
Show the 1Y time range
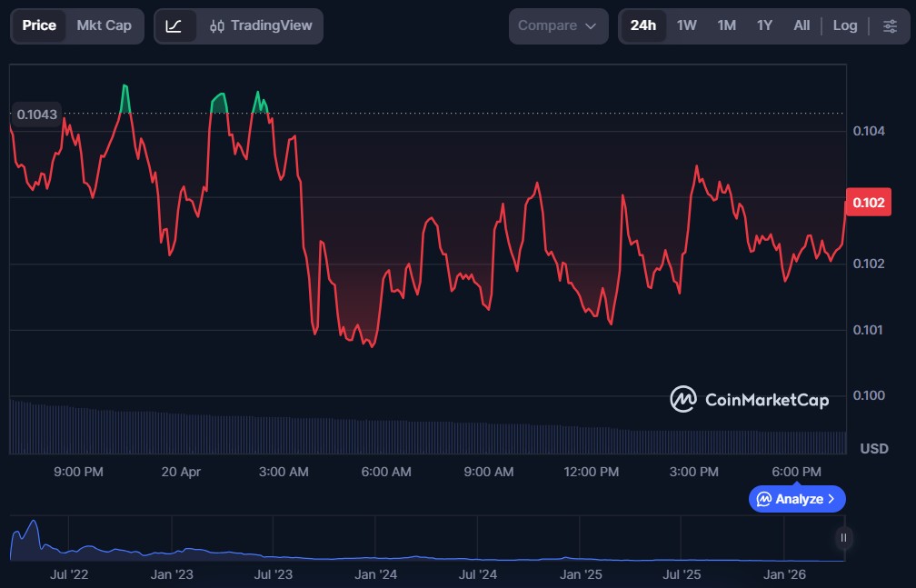click(x=764, y=25)
